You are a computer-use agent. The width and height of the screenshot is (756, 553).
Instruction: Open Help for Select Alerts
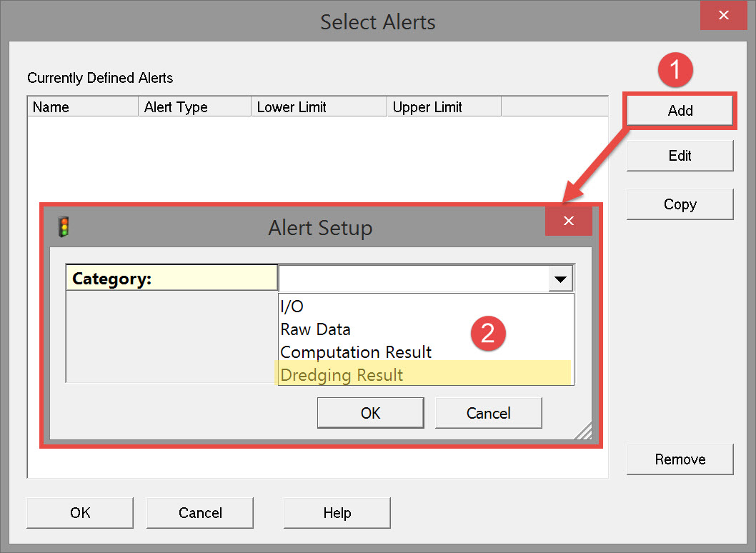(337, 513)
